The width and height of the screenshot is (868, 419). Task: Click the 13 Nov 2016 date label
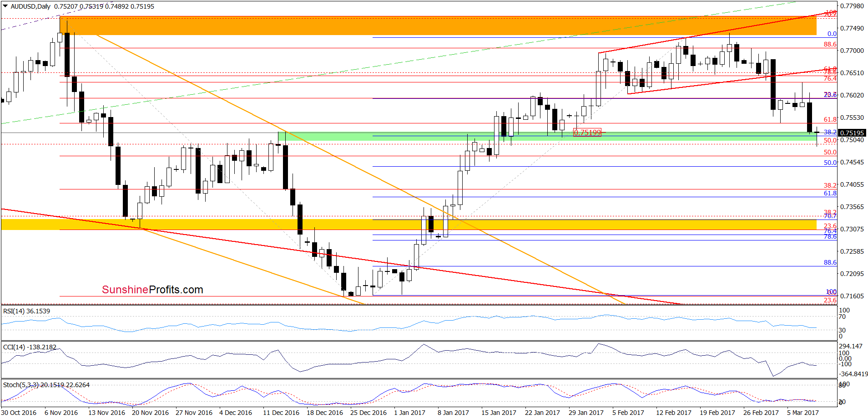tap(106, 413)
